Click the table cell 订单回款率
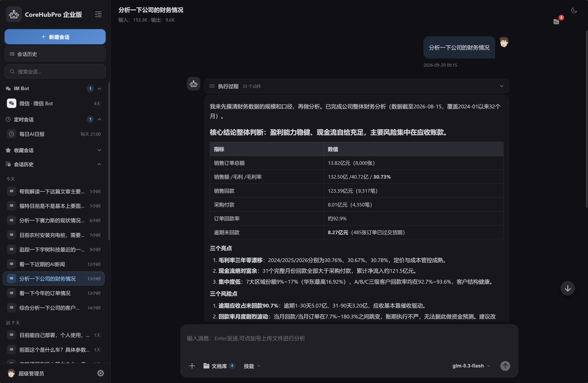588x383 pixels. 267,218
